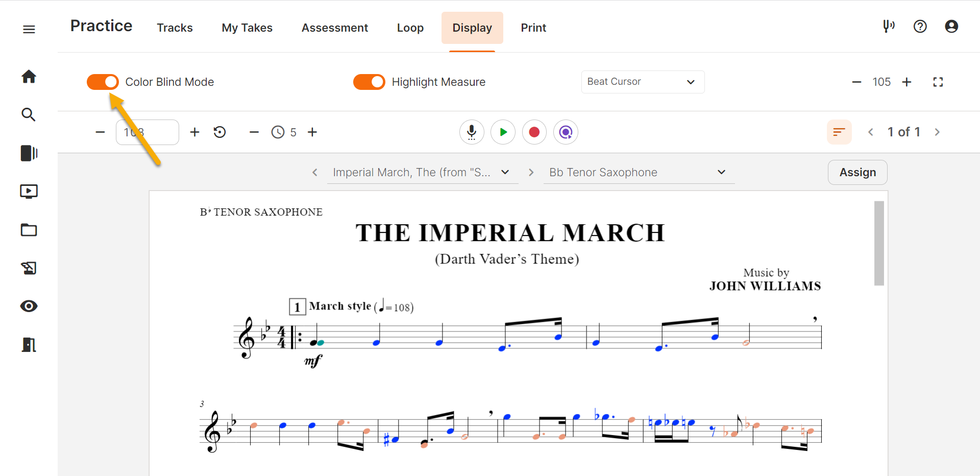
Task: Open the Beat Cursor dropdown
Action: (643, 82)
